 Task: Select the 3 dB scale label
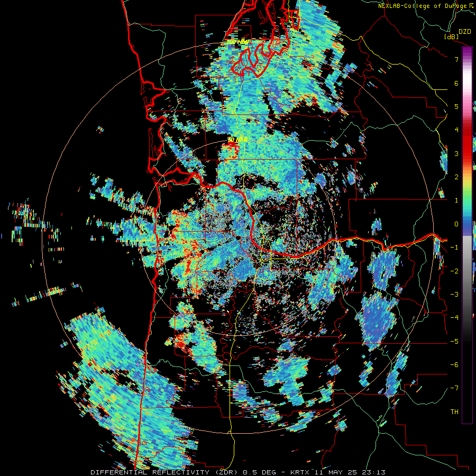(x=456, y=153)
